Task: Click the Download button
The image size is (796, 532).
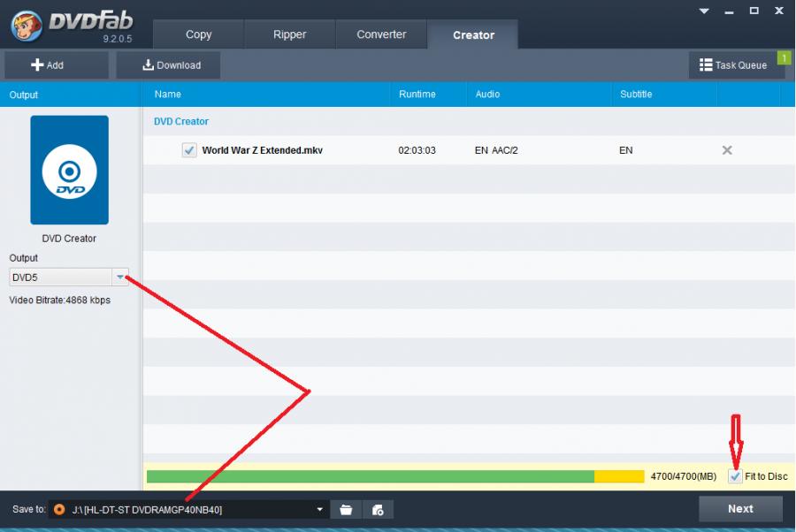Action: click(168, 65)
